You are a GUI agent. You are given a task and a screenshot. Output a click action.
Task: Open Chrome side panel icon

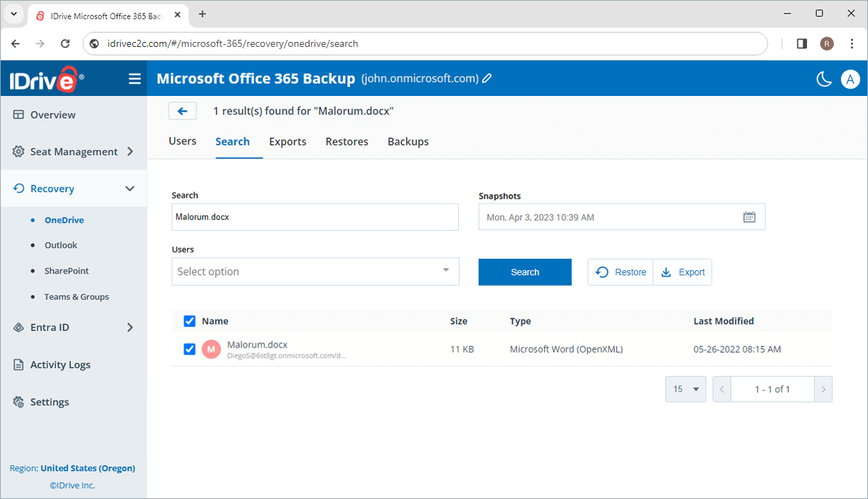[802, 43]
